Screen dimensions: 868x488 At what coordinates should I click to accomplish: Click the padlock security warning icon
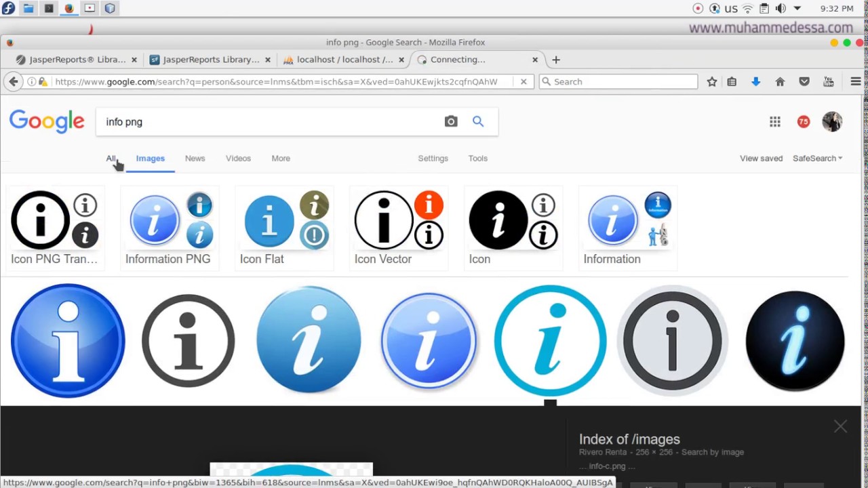tap(43, 81)
